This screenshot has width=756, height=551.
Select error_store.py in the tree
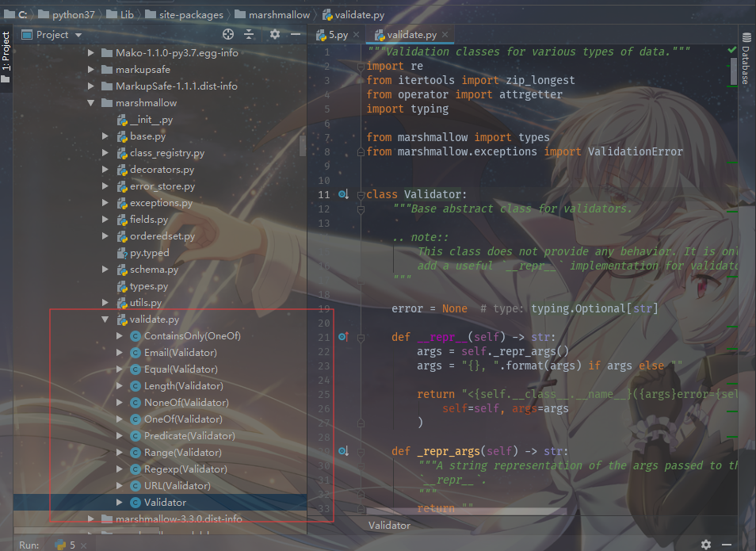pos(162,186)
